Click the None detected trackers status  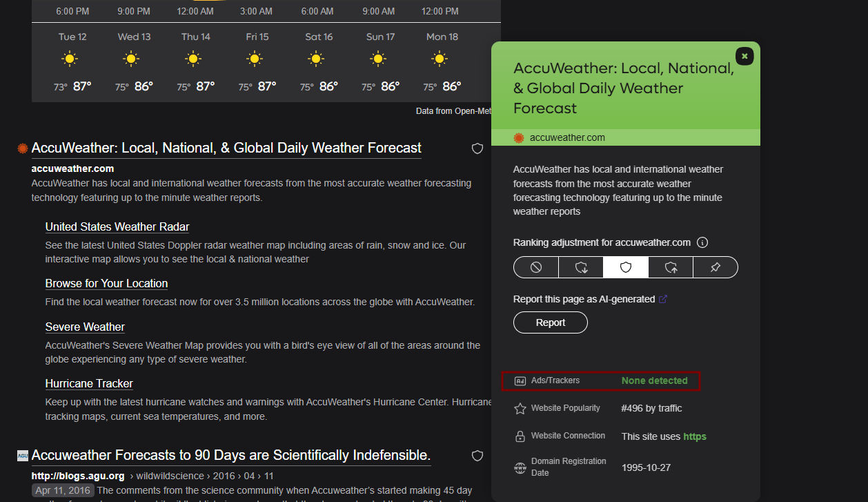tap(654, 380)
